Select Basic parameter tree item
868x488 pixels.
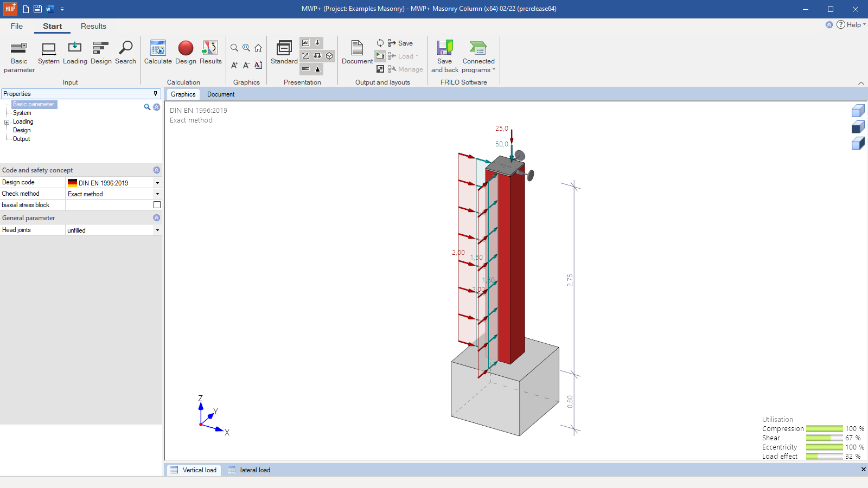point(34,104)
